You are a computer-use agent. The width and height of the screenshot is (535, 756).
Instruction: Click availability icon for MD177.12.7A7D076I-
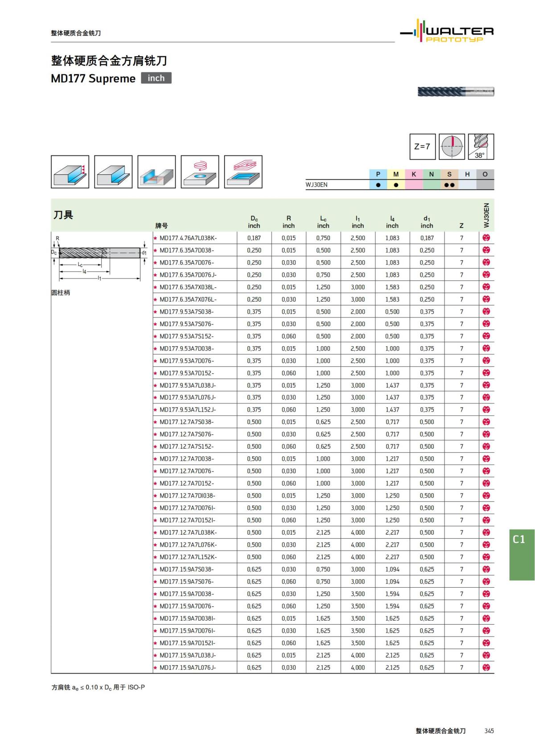[486, 508]
